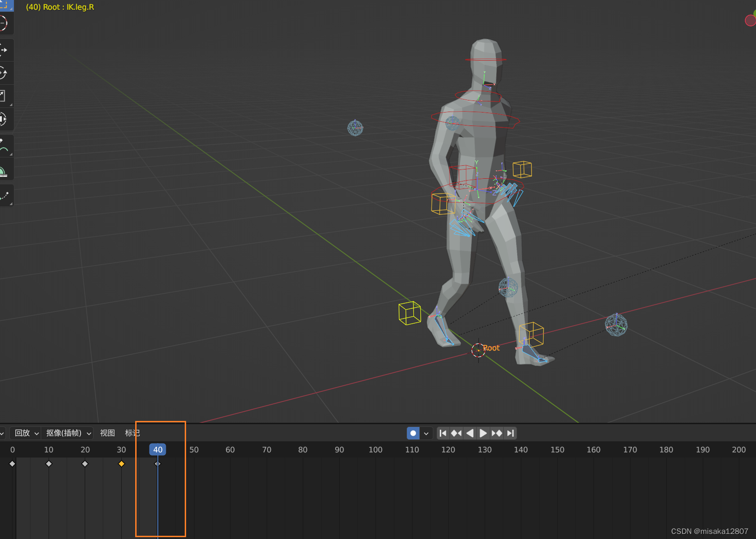Select the blue wire sphere on the red axis line
The width and height of the screenshot is (756, 539).
[616, 325]
